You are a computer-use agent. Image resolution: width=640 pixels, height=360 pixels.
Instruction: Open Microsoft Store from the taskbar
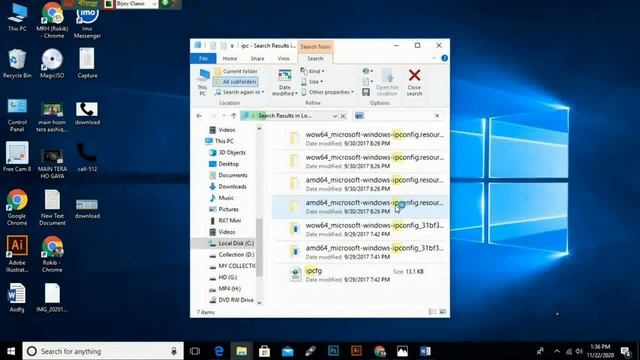click(264, 351)
